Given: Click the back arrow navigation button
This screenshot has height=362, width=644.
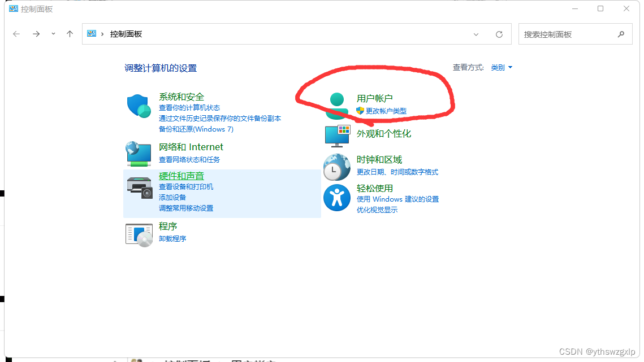Looking at the screenshot, I should (16, 34).
